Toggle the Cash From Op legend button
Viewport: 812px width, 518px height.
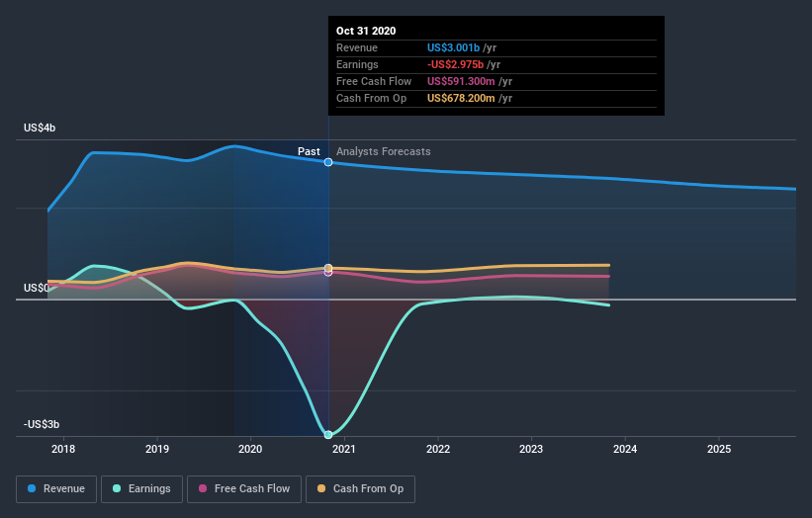point(360,489)
